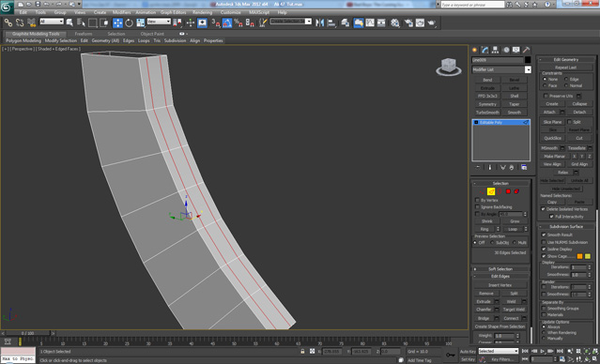Collapse the Edit Edges rollout
Viewport: 600px width, 364px height.
point(500,276)
